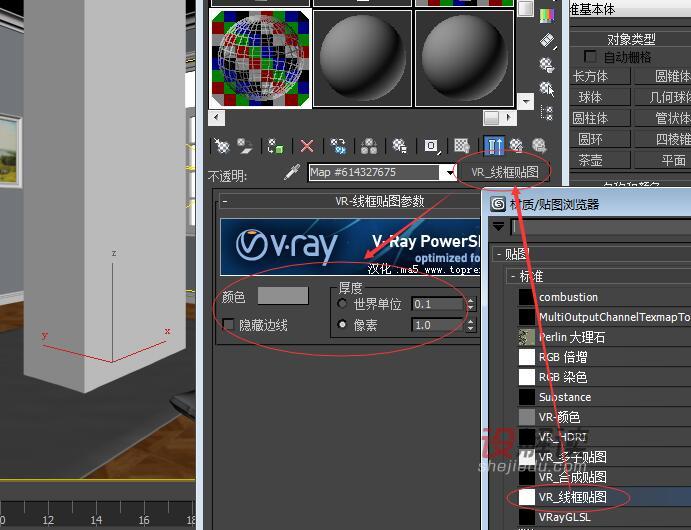Collapse the 对象类型 rollout header
The width and height of the screenshot is (691, 530).
tap(631, 40)
